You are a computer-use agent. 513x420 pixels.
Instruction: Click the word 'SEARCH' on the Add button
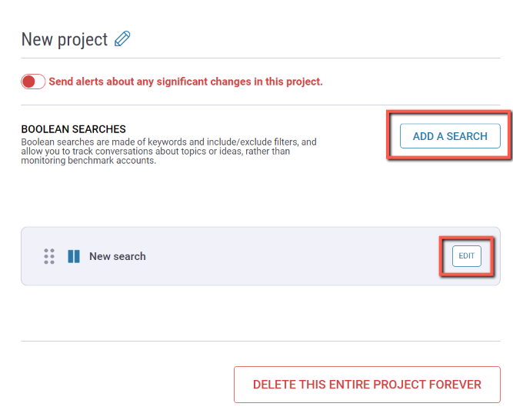point(467,136)
